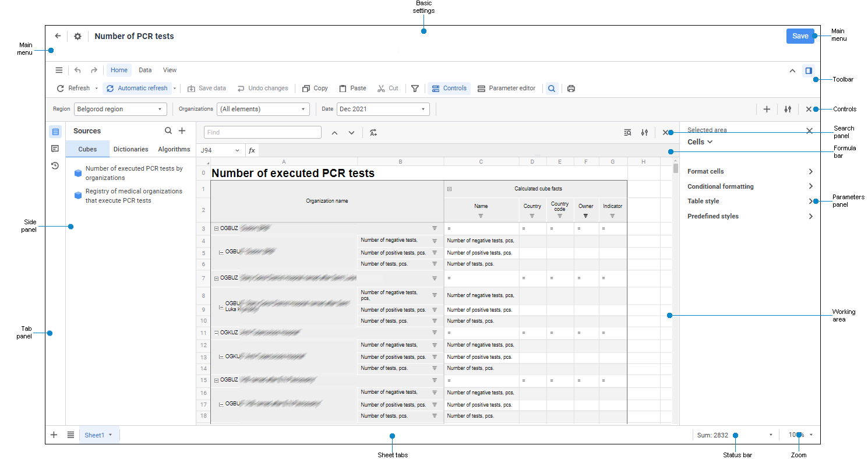Click the print icon
The image size is (868, 459).
tap(571, 88)
